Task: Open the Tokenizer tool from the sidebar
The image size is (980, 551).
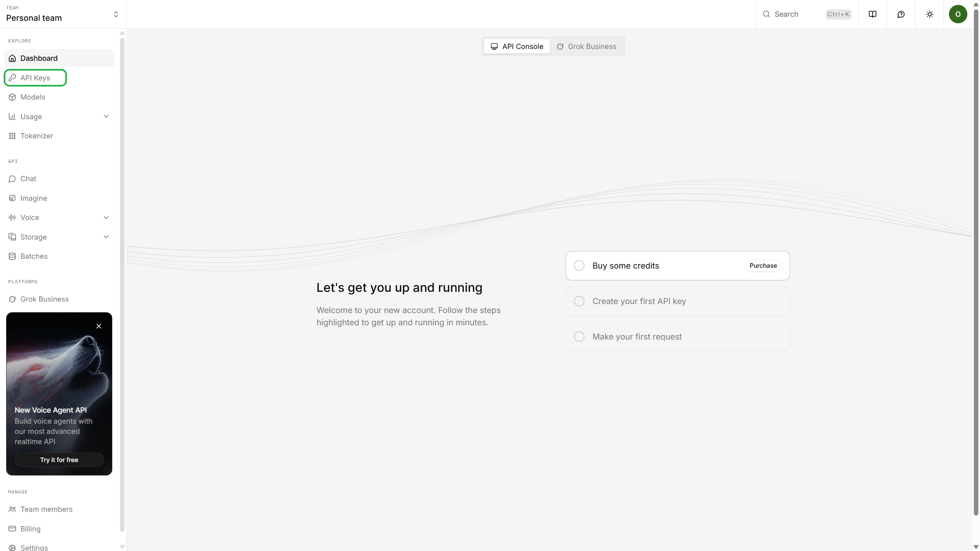Action: (37, 136)
